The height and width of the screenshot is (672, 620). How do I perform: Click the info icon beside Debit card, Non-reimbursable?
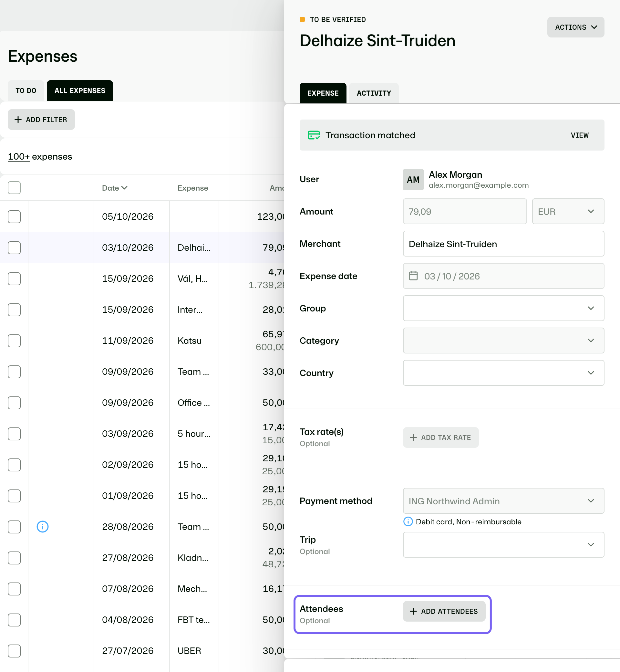pyautogui.click(x=408, y=521)
